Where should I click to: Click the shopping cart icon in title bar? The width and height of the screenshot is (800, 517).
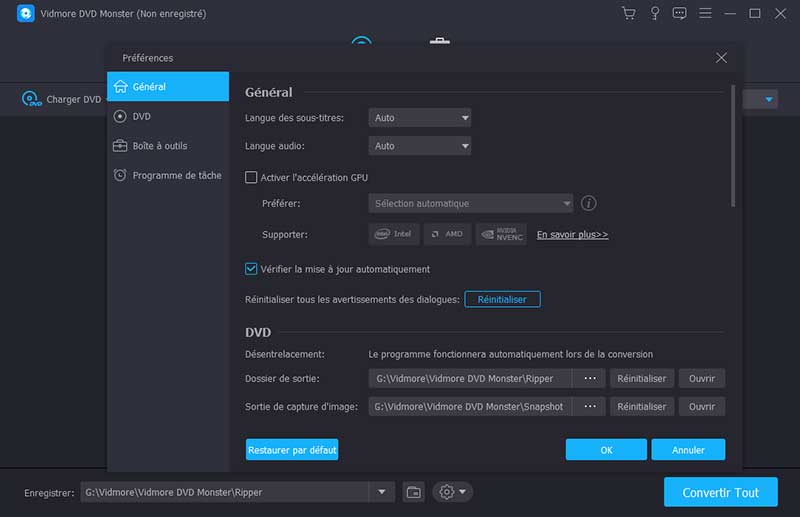click(x=628, y=14)
